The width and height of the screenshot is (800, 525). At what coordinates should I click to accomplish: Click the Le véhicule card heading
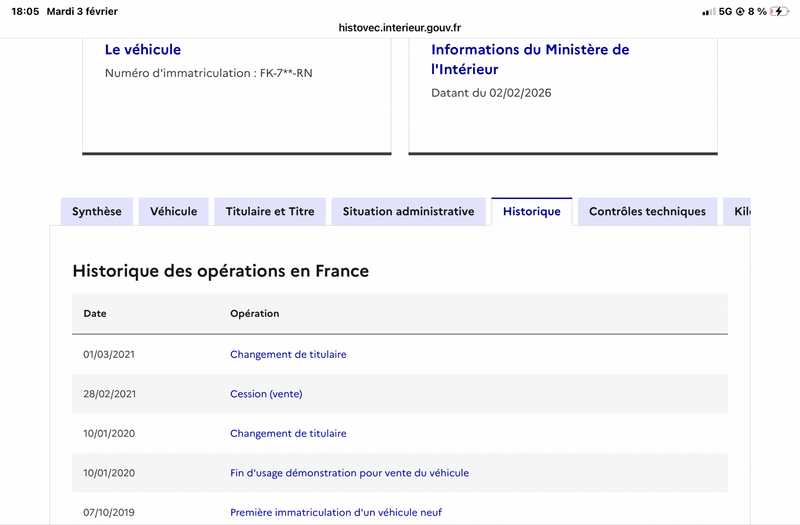(143, 49)
